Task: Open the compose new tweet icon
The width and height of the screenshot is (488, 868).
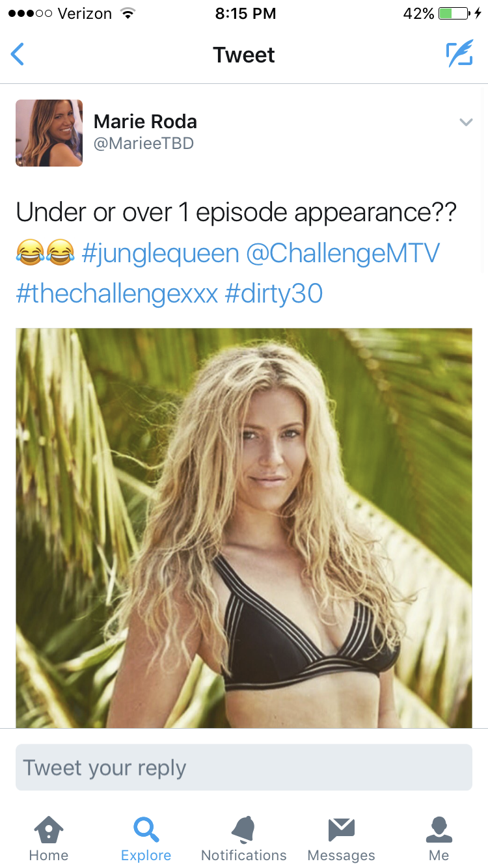Action: [x=459, y=54]
